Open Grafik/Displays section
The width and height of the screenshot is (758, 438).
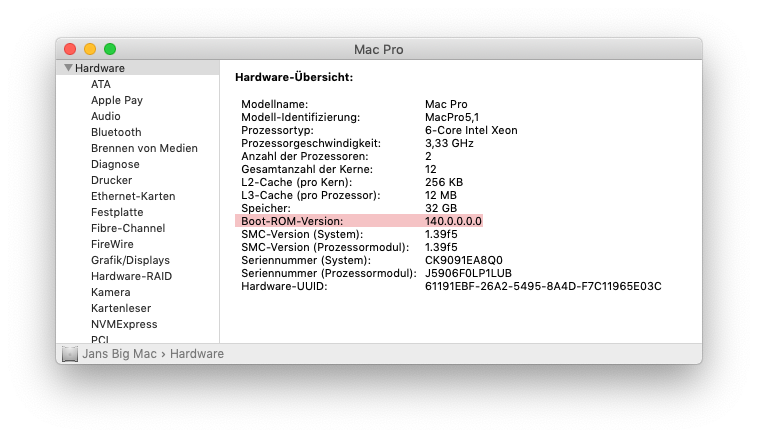130,260
